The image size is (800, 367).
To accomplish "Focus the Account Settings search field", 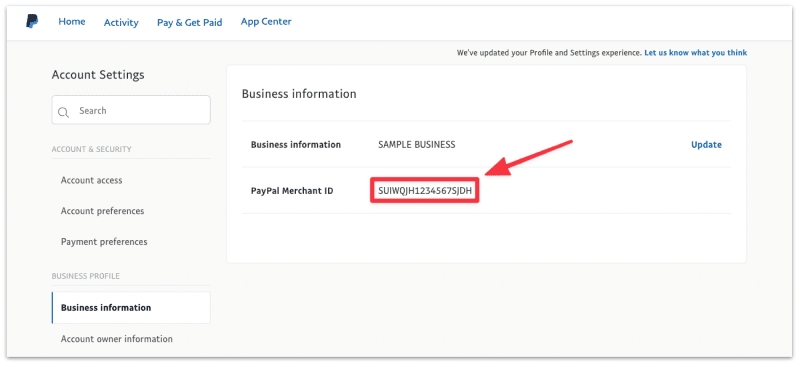I will 131,110.
